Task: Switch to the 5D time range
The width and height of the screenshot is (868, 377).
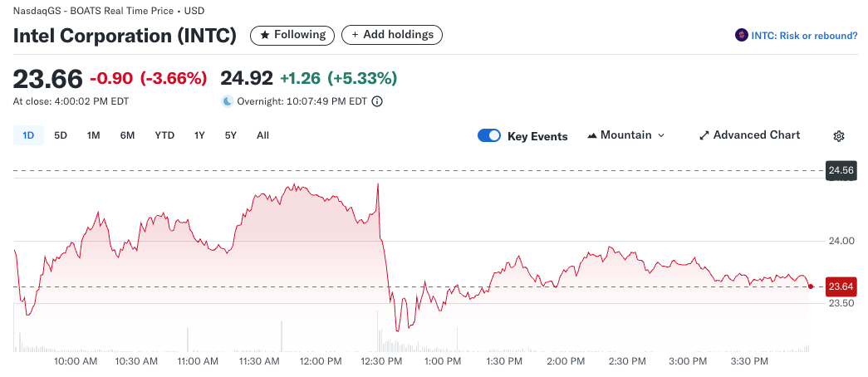Action: click(x=61, y=135)
